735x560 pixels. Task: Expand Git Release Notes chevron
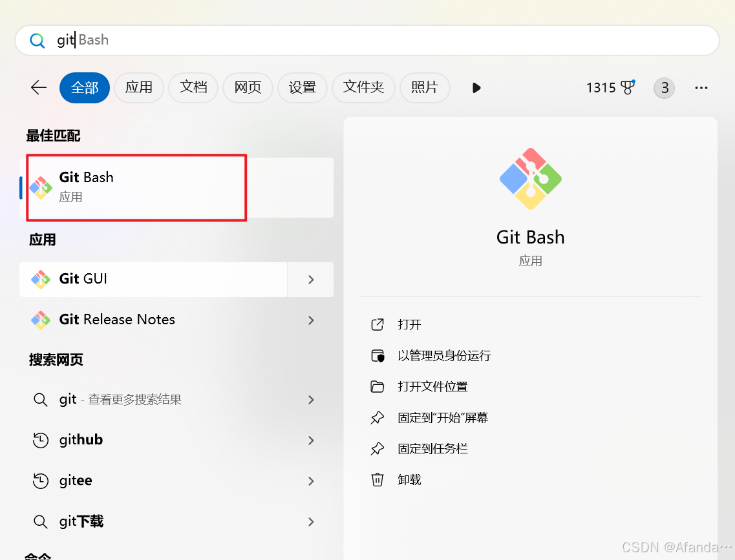311,320
